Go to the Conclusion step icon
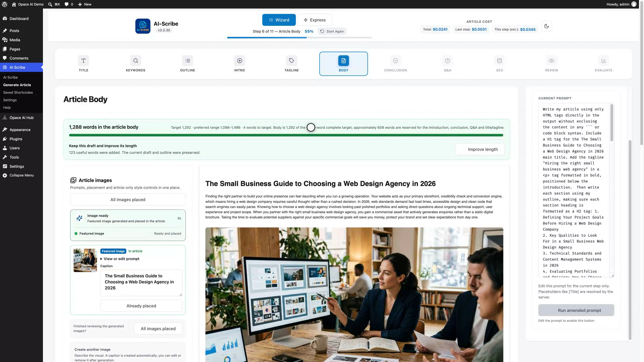Image resolution: width=644 pixels, height=362 pixels. (395, 61)
